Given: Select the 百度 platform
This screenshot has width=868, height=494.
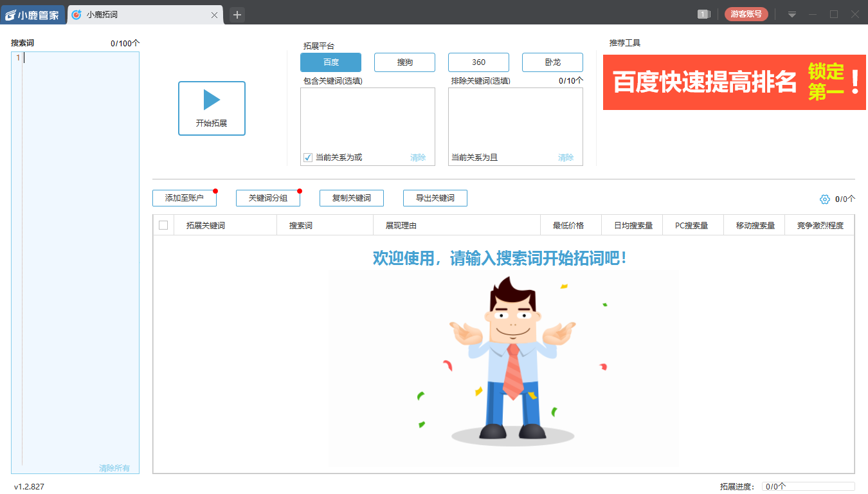Looking at the screenshot, I should pos(330,62).
